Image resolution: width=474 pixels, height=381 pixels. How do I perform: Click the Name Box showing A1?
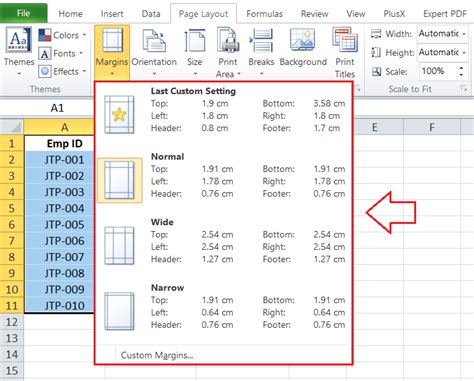[x=57, y=108]
